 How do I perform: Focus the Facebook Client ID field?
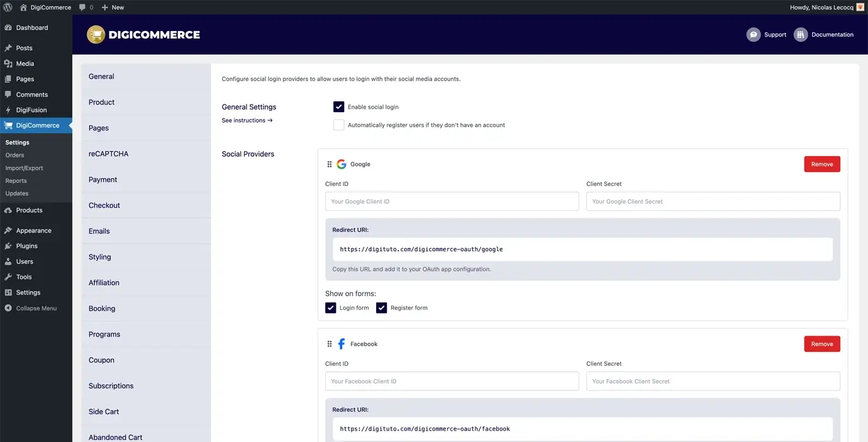click(452, 381)
